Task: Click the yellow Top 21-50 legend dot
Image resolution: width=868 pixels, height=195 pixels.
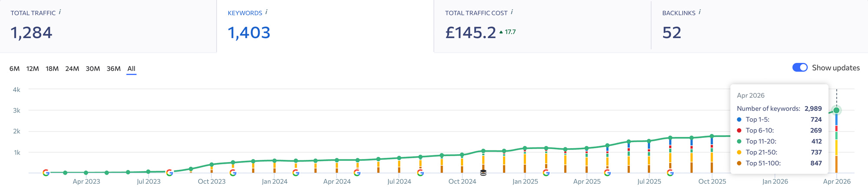Action: coord(739,152)
